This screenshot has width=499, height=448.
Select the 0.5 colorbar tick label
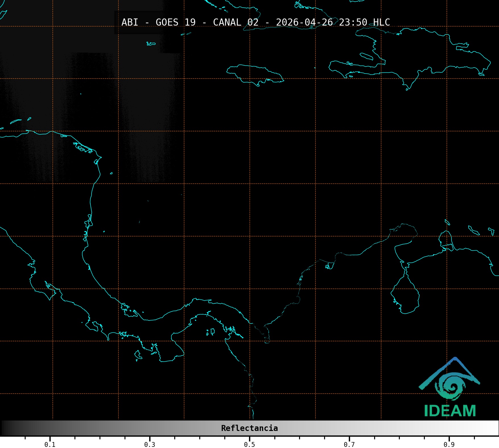pyautogui.click(x=249, y=444)
